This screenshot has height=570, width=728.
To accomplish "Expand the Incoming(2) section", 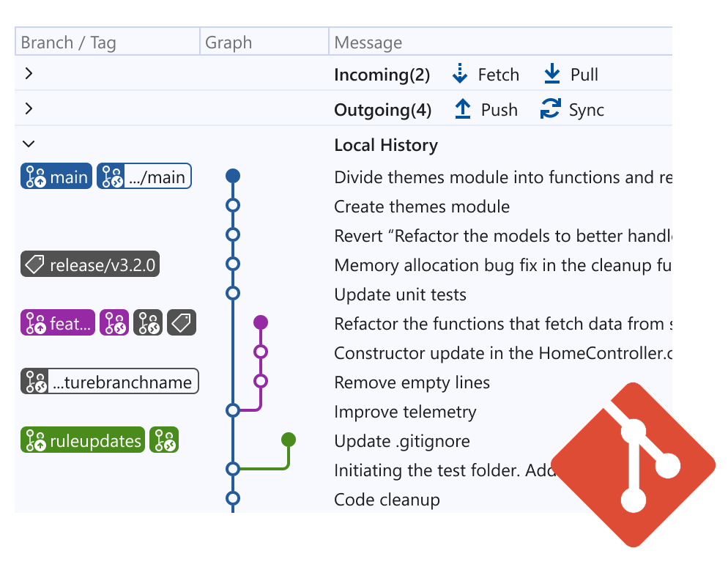I will point(28,74).
